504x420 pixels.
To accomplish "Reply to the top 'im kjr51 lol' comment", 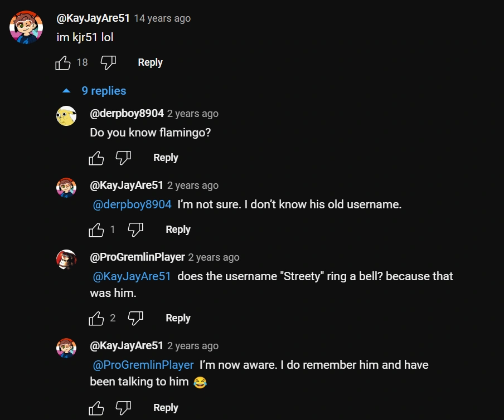I will point(149,62).
